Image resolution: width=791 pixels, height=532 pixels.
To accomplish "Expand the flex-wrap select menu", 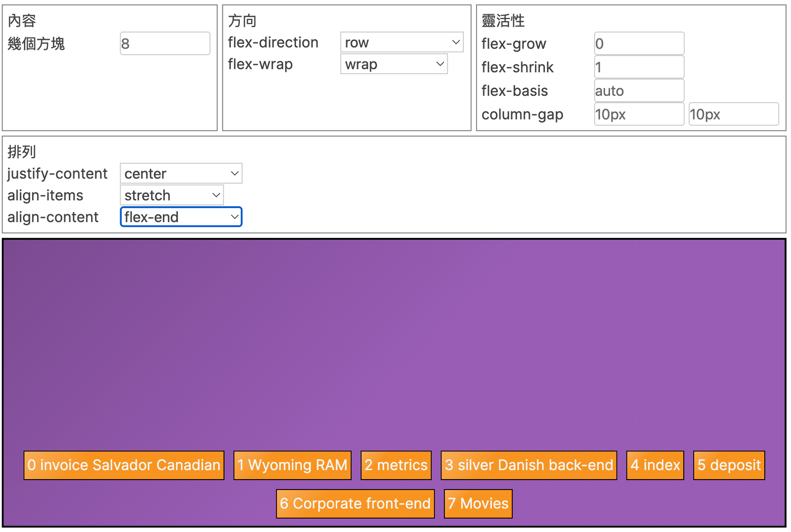I will pos(394,64).
